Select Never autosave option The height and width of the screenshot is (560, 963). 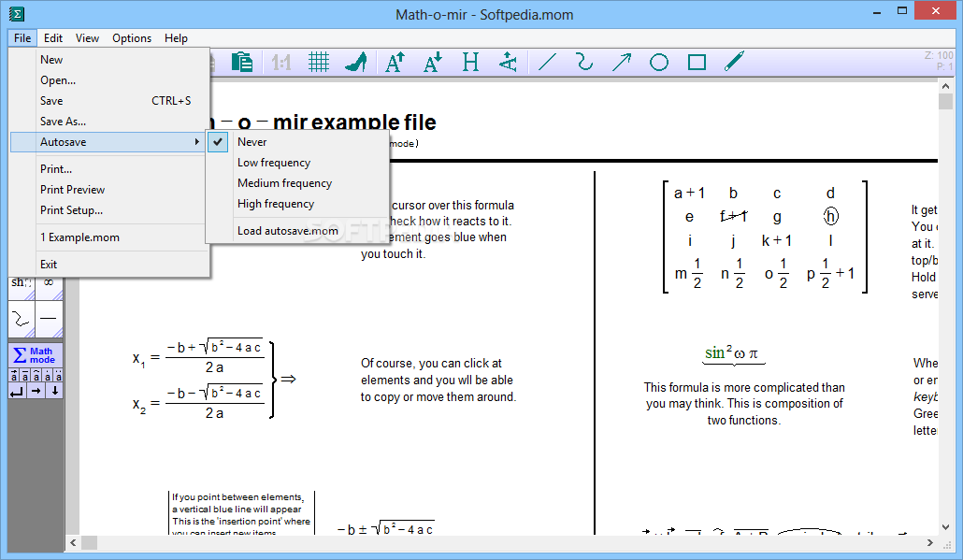click(298, 142)
